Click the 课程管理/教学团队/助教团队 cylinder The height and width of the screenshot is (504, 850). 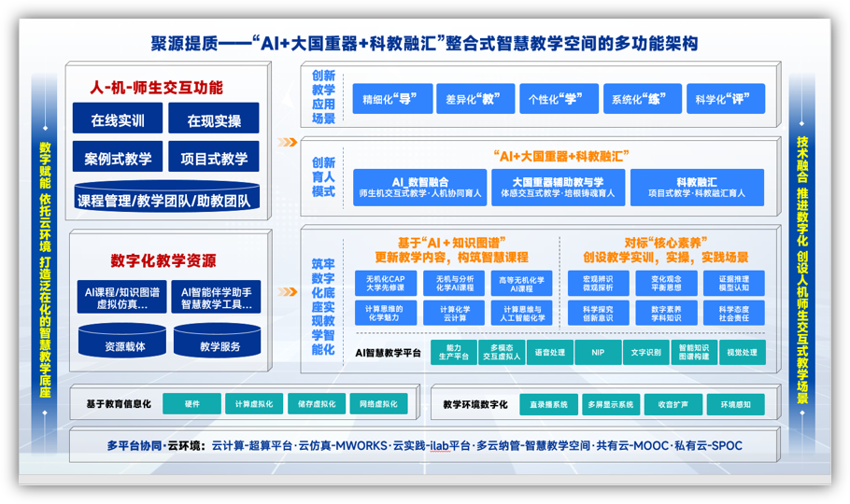click(163, 198)
